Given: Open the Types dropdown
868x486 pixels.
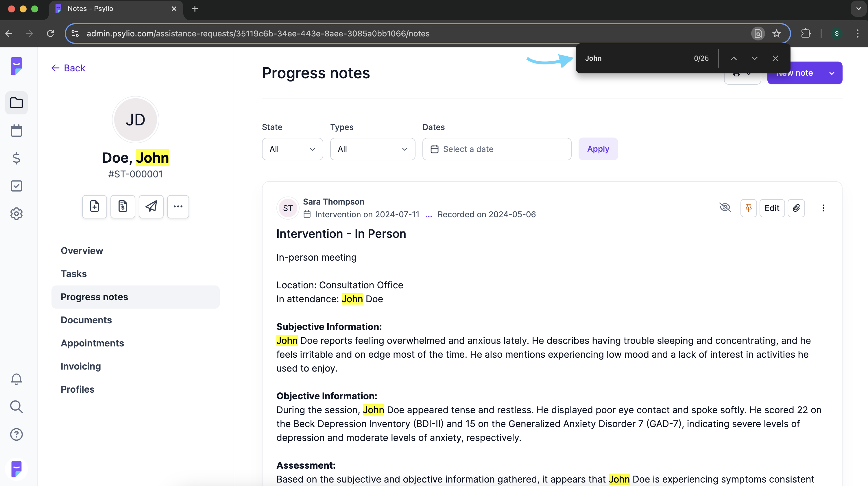Looking at the screenshot, I should pyautogui.click(x=372, y=149).
